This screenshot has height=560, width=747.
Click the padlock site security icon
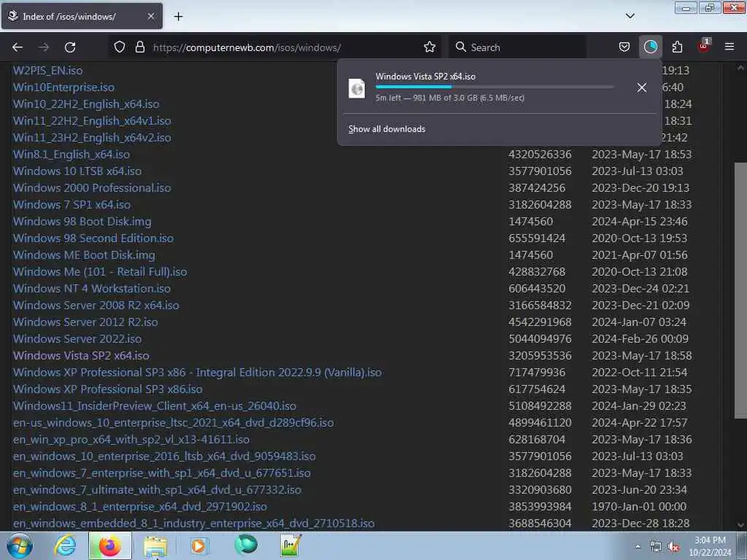(139, 47)
